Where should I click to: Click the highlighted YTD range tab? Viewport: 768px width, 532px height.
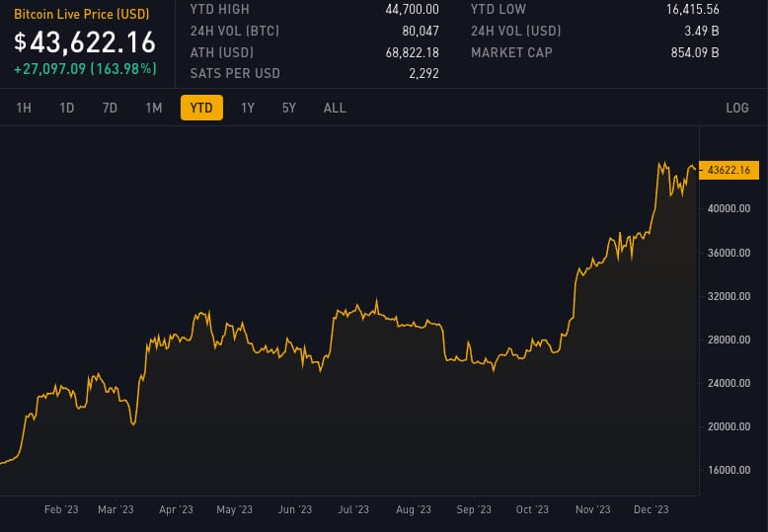pos(201,108)
